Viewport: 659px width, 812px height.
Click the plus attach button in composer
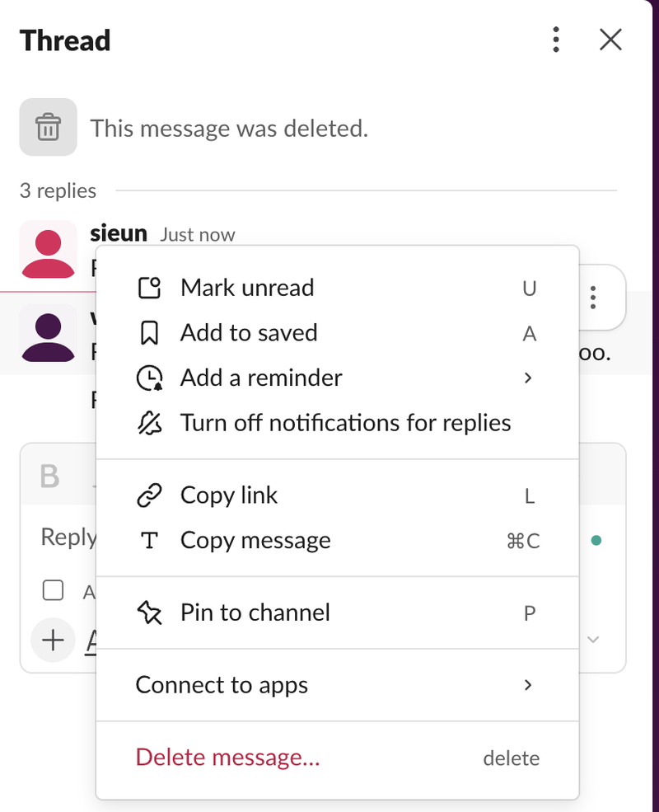click(53, 640)
